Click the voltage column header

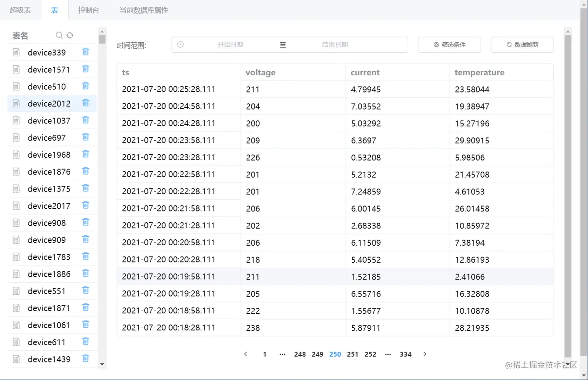click(293, 73)
